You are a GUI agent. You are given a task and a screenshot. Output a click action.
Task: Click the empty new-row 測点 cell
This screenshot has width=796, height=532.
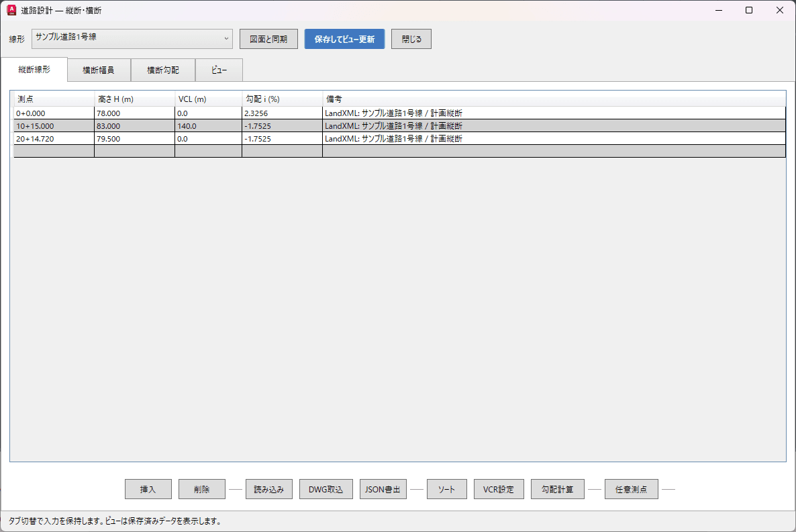coord(54,151)
